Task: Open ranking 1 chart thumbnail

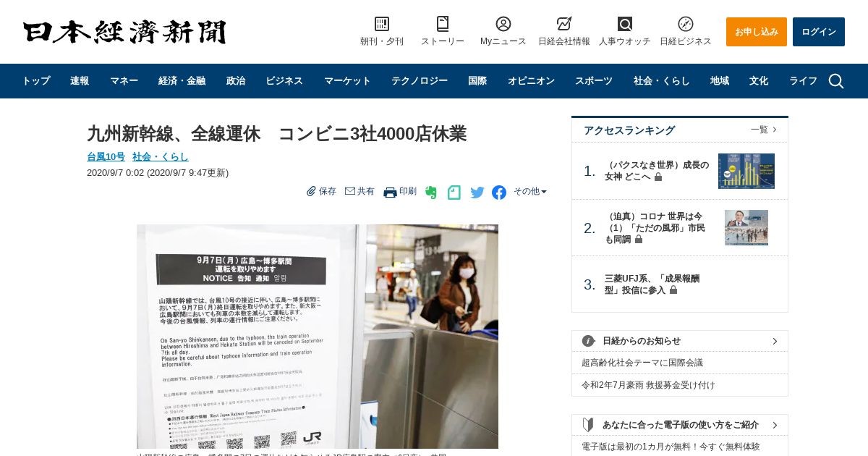Action: 746,171
